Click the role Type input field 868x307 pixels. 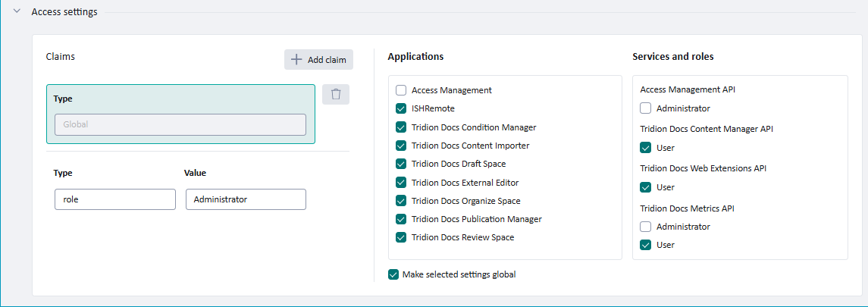(115, 199)
